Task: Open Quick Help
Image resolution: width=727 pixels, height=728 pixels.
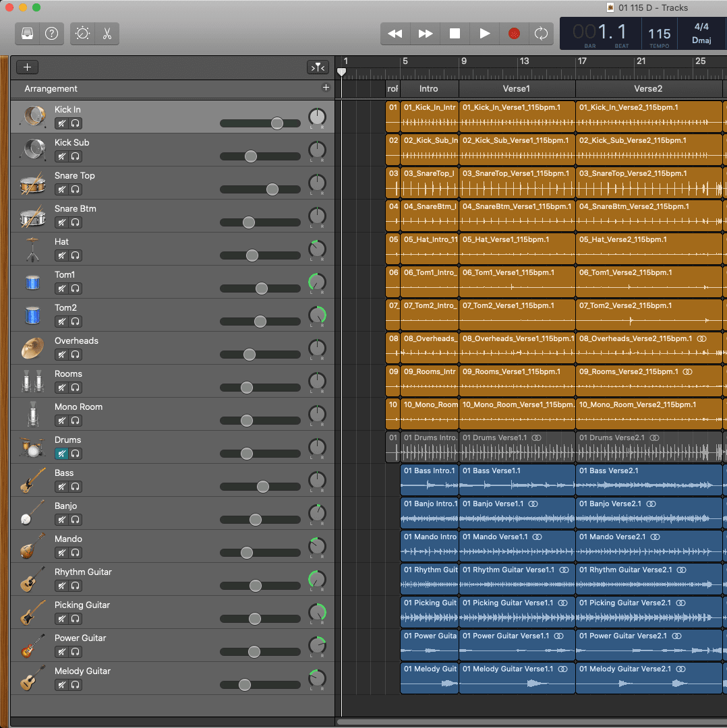Action: [51, 34]
